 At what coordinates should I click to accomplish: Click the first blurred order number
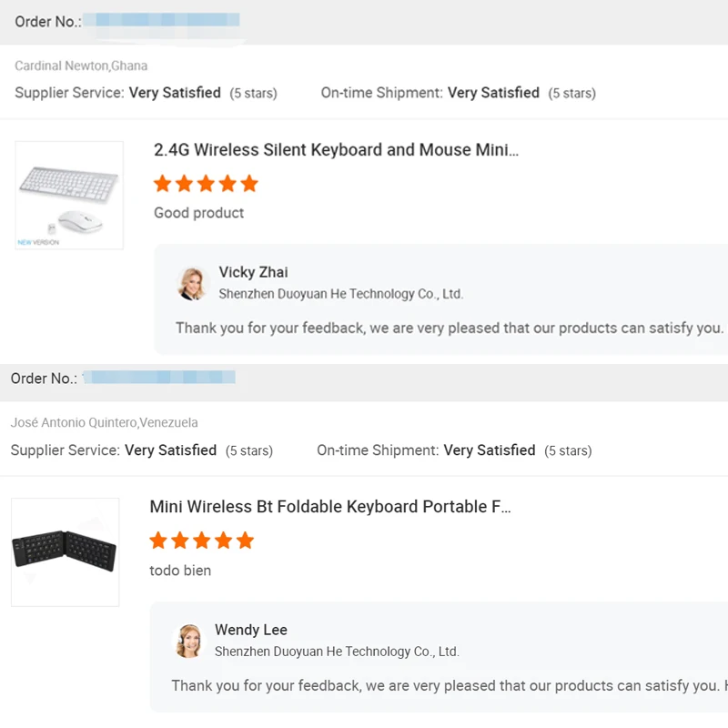coord(167,20)
